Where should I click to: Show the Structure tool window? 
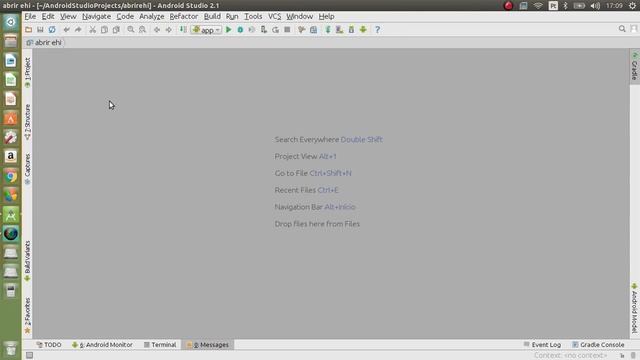[x=27, y=122]
